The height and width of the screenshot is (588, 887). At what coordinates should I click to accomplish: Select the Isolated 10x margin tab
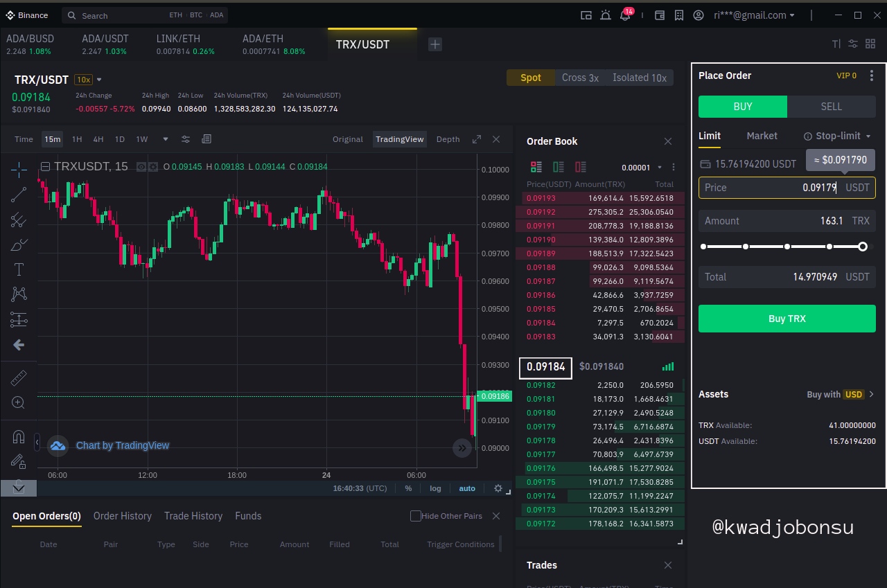click(640, 78)
